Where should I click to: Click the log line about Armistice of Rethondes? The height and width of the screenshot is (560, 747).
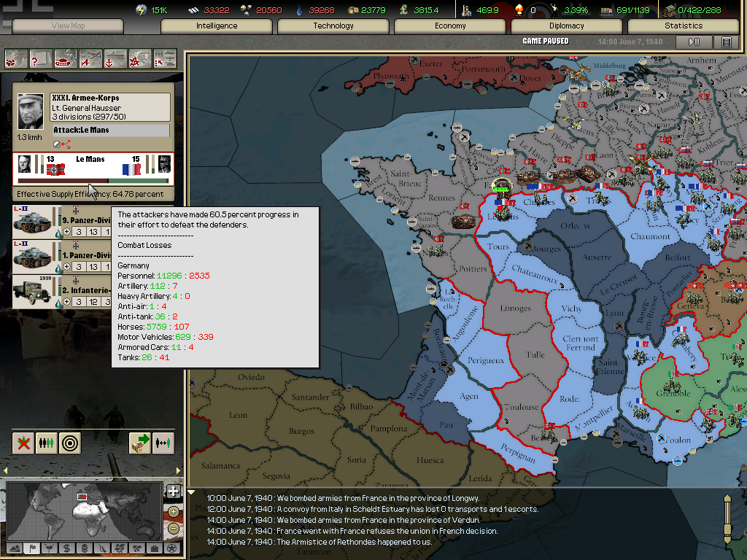pyautogui.click(x=320, y=542)
